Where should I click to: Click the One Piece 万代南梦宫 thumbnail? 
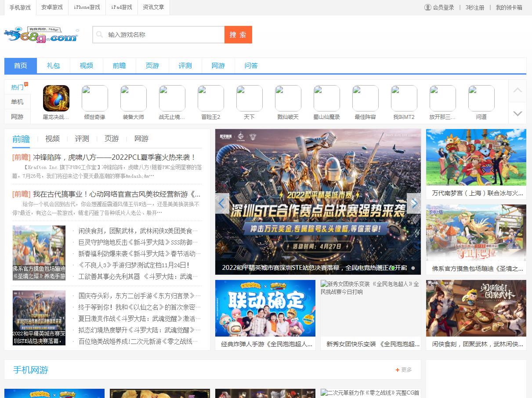[476, 157]
